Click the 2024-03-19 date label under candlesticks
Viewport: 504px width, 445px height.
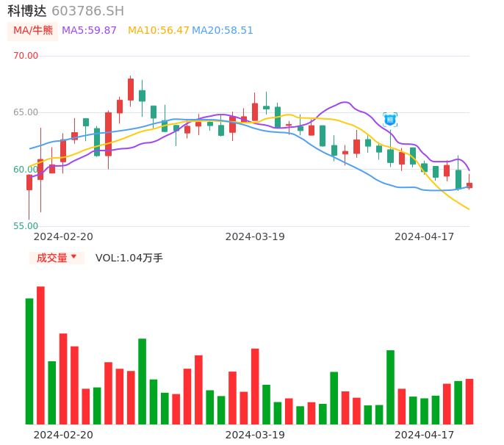[x=255, y=236]
